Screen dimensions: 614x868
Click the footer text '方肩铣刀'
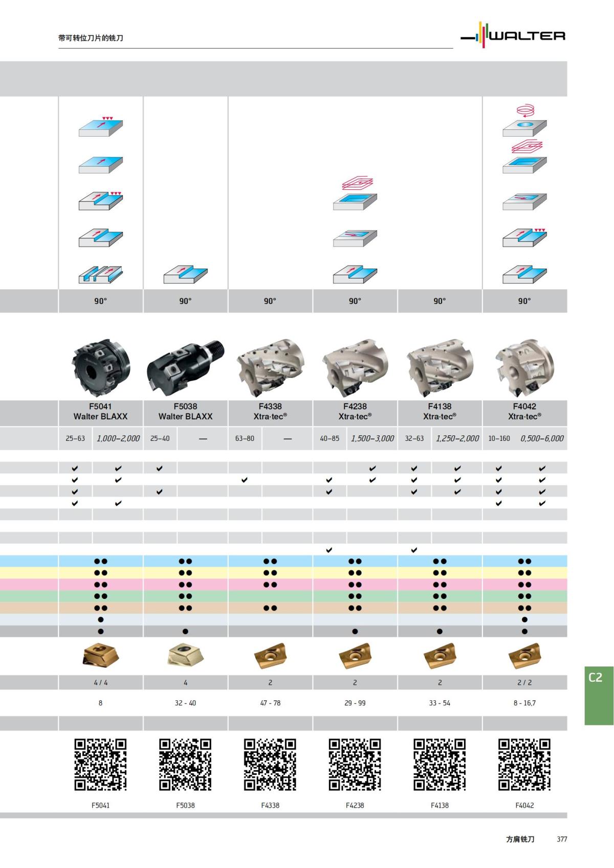tap(520, 839)
